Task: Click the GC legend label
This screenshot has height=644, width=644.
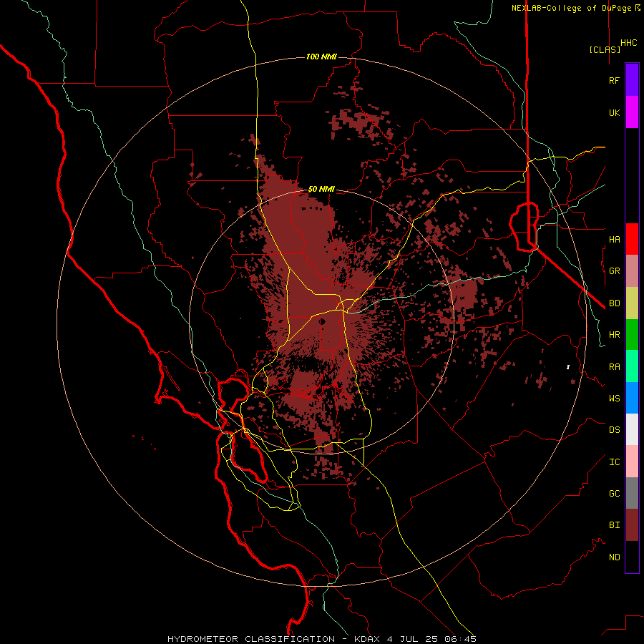Action: (614, 493)
